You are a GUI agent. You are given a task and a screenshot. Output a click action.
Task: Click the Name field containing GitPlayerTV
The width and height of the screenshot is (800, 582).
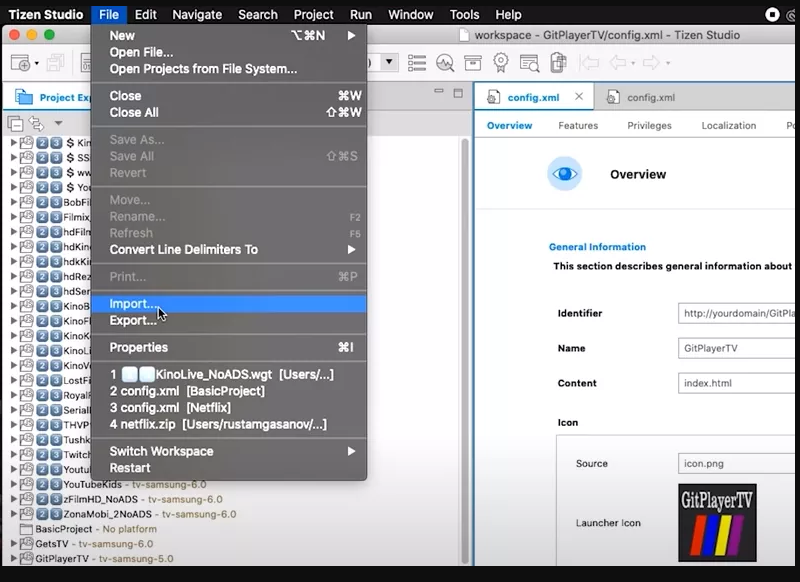point(738,348)
